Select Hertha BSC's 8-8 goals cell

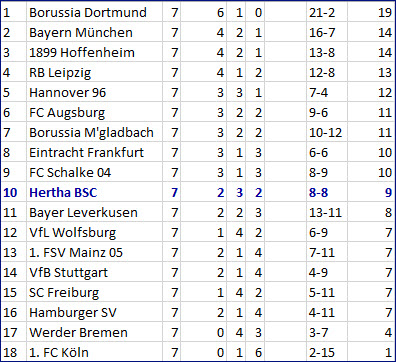click(x=327, y=193)
